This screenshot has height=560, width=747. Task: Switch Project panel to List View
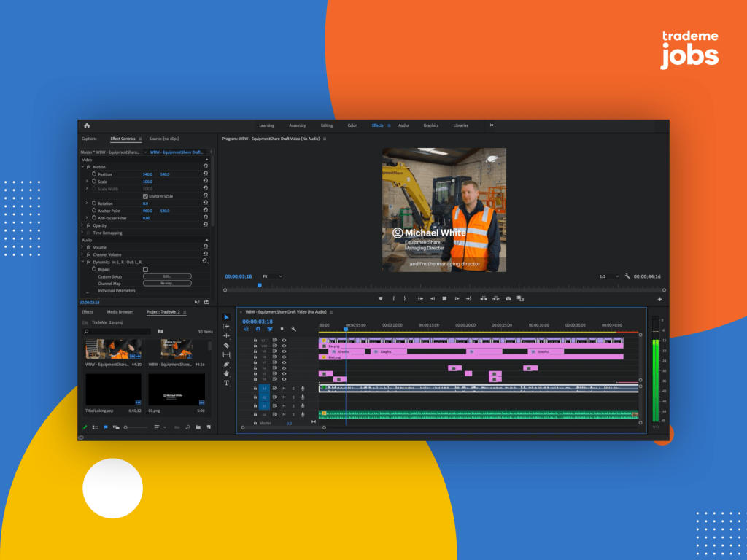95,427
